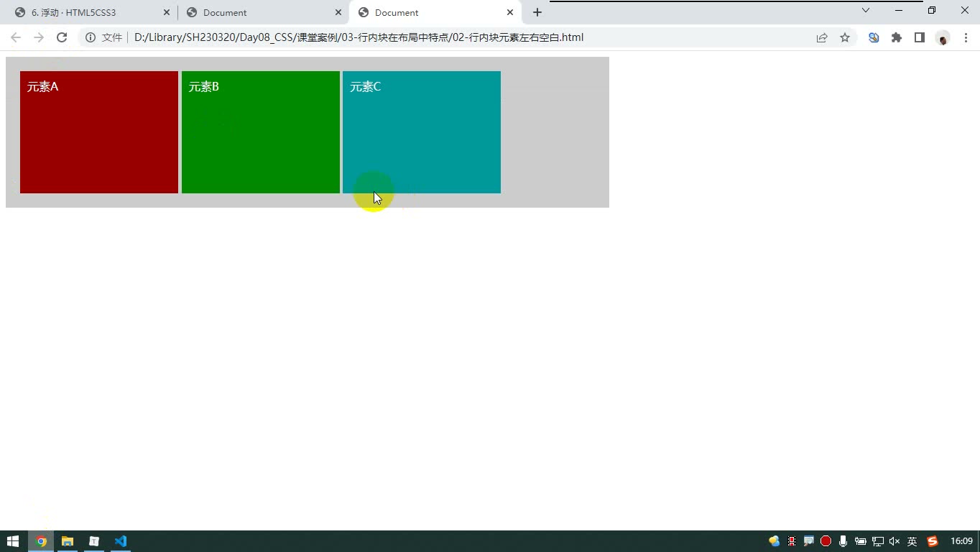Bookmark this page with the star
Screen dimensions: 980x552
(x=845, y=37)
